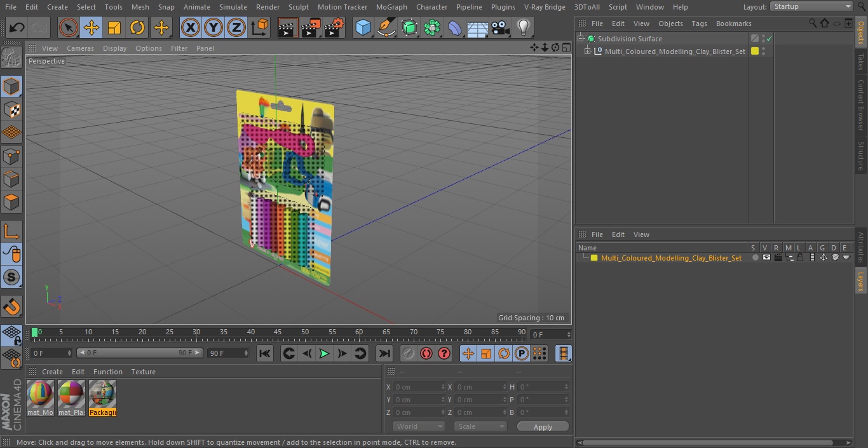This screenshot has height=448, width=868.
Task: Click the current frame field stepper
Action: pyautogui.click(x=569, y=334)
